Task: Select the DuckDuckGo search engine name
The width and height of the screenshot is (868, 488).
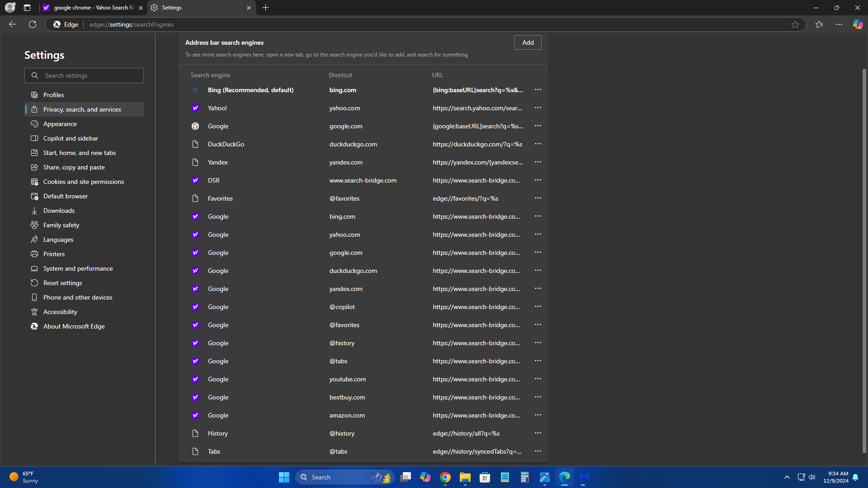Action: tap(226, 144)
